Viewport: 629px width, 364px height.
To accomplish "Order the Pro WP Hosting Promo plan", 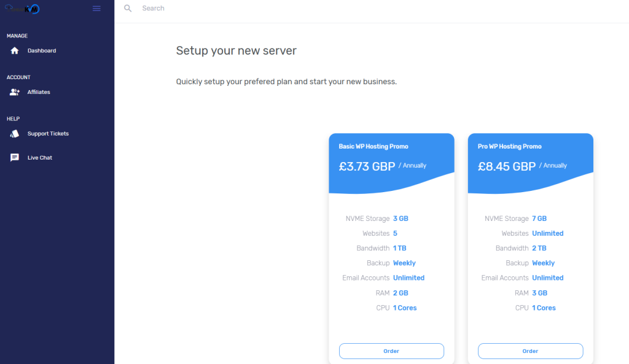I will pos(530,350).
